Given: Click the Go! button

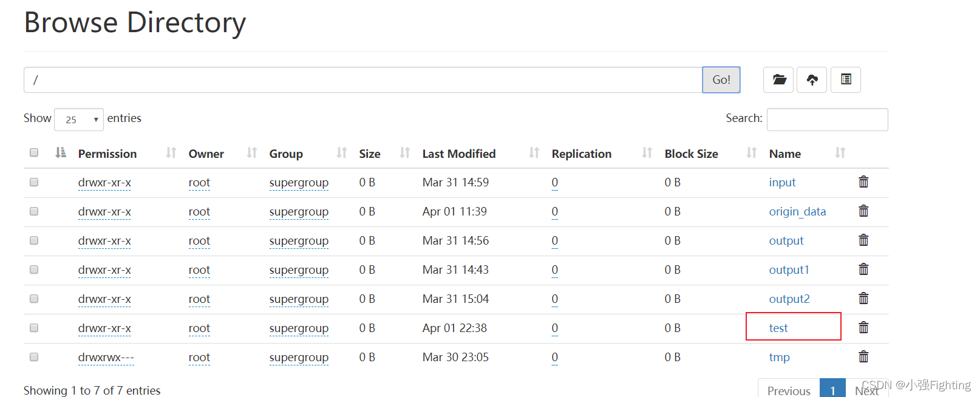Looking at the screenshot, I should 721,80.
